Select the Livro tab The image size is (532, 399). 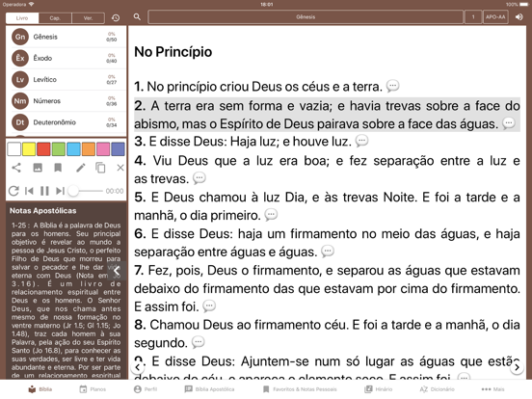pos(22,18)
